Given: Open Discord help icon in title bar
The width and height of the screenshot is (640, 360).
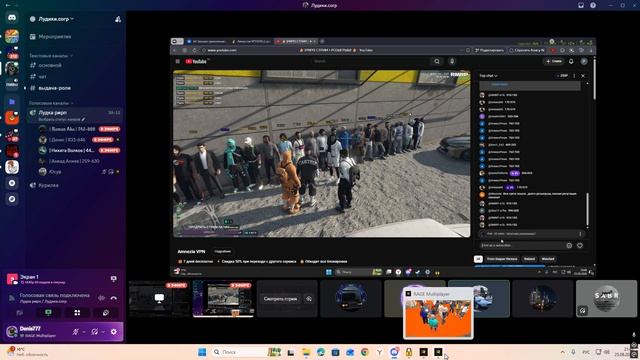Looking at the screenshot, I should [593, 5].
